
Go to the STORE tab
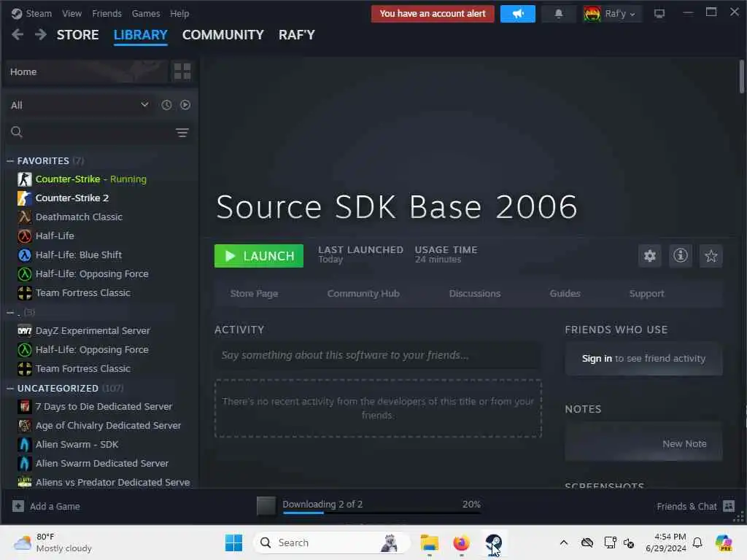click(77, 35)
